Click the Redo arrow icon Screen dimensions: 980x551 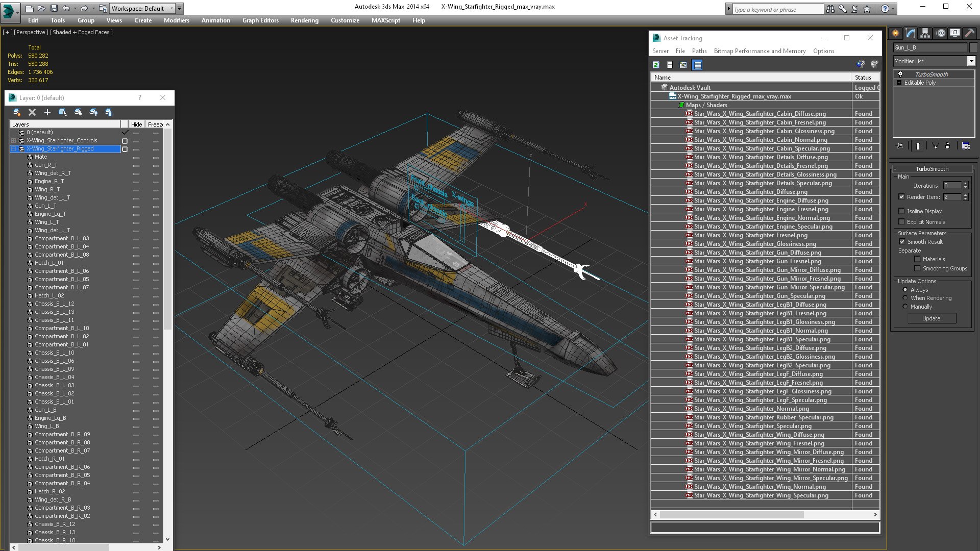point(84,8)
